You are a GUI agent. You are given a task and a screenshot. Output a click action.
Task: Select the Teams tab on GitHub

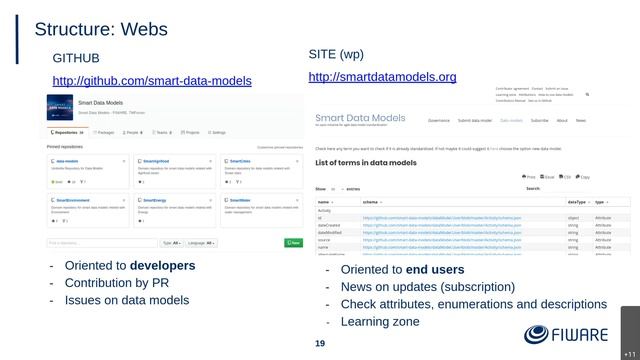(x=162, y=133)
